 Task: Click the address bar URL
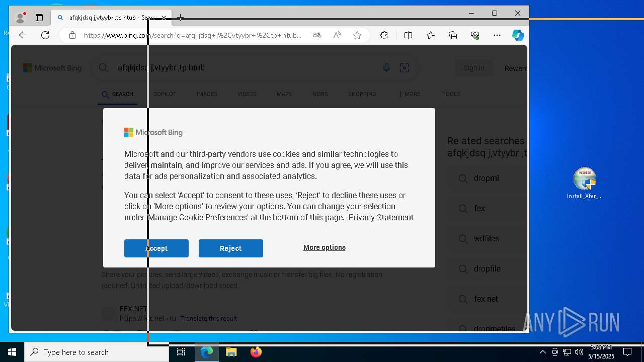tap(193, 35)
